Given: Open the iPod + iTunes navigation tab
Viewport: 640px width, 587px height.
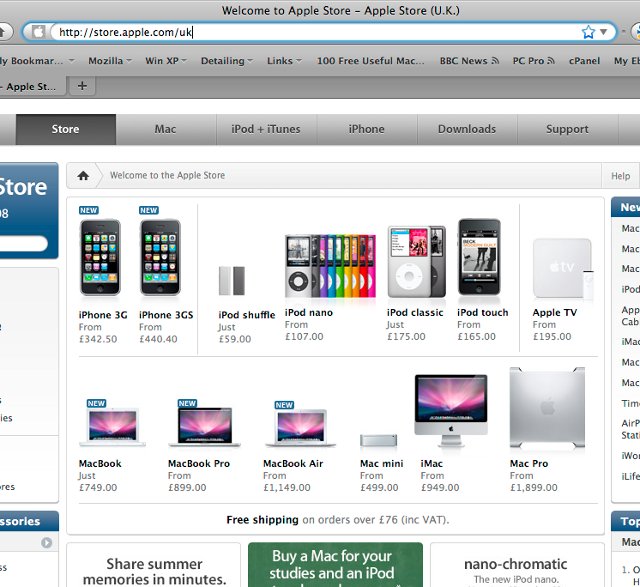Looking at the screenshot, I should (x=266, y=129).
